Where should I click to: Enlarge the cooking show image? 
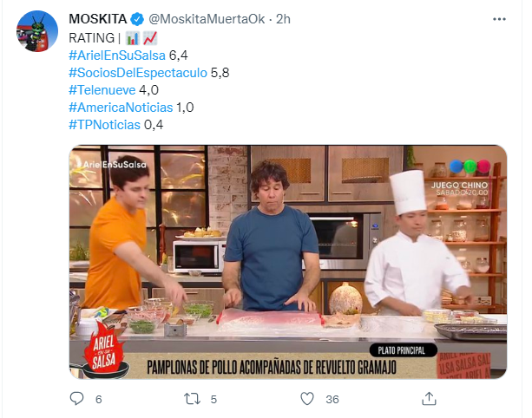coord(288,262)
